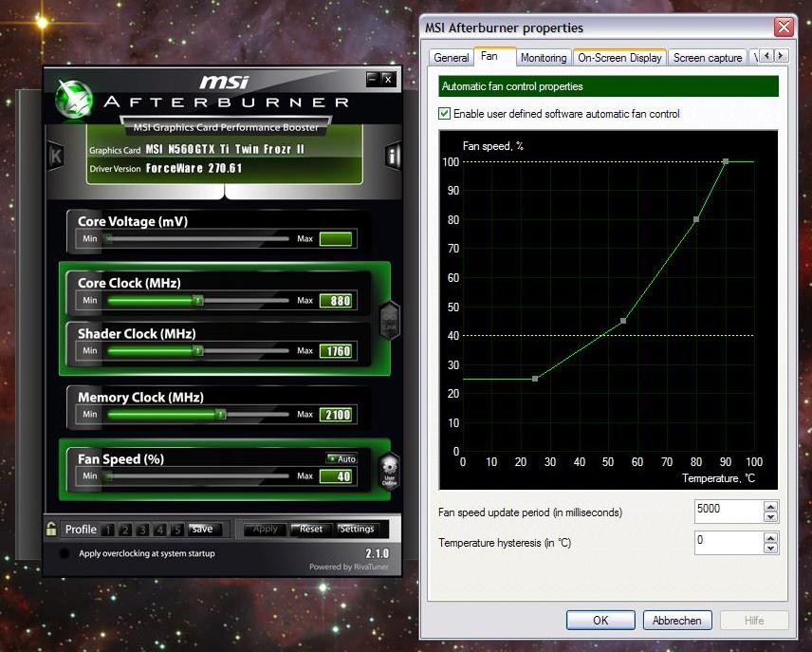Decrease fan speed update period stepper

tap(770, 516)
